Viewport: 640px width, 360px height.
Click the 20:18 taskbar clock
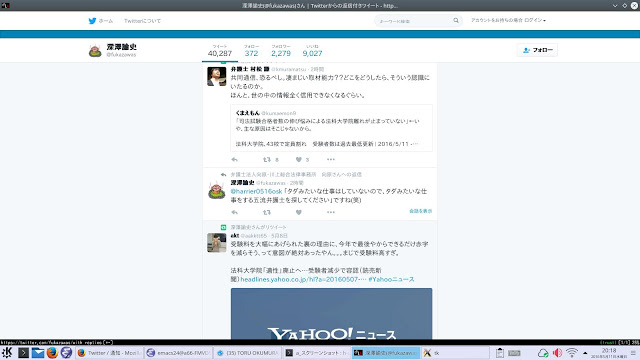[x=609, y=353]
